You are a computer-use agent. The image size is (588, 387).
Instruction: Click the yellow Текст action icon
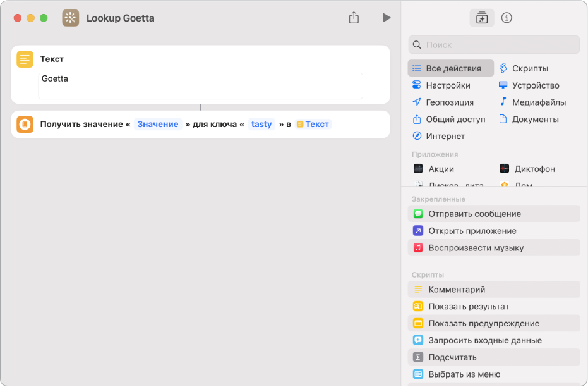25,59
